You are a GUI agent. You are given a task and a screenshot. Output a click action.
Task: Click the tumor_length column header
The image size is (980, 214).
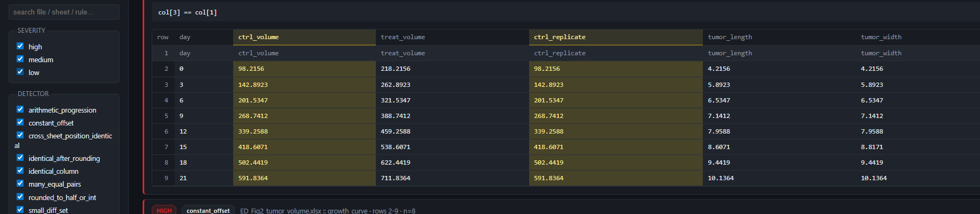[779, 37]
